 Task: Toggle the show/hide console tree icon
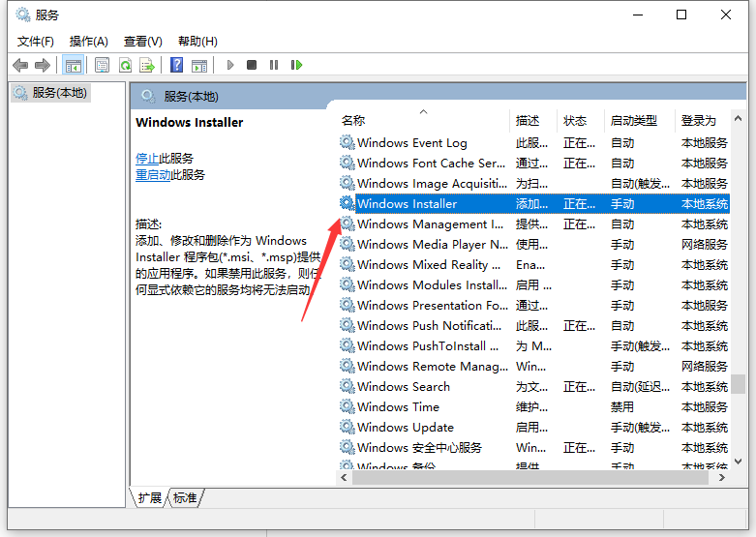click(74, 65)
